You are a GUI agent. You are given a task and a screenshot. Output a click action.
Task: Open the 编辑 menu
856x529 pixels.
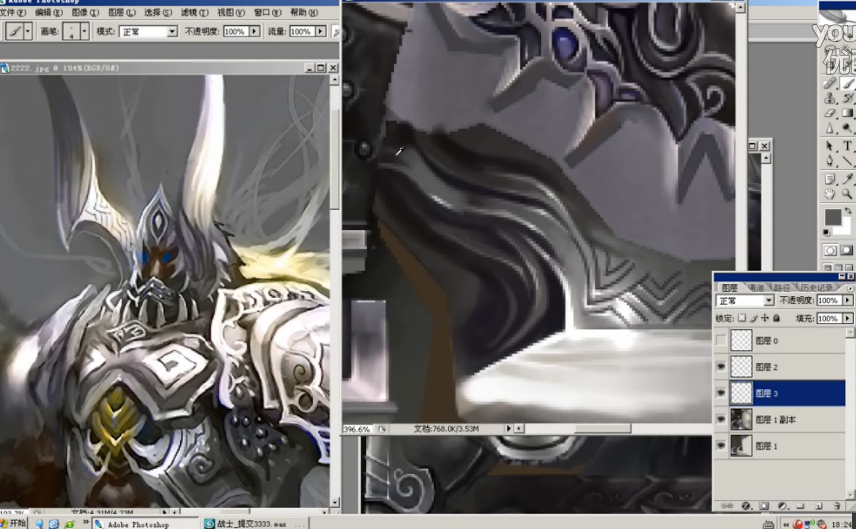tap(49, 12)
